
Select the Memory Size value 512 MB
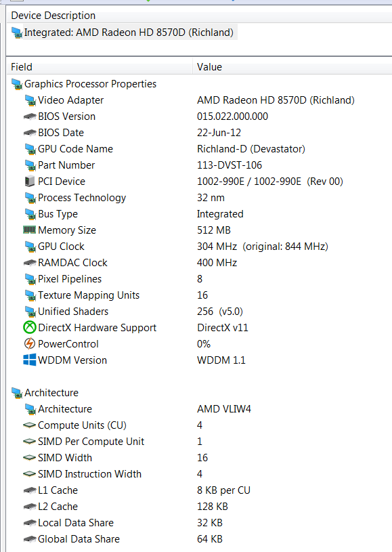tap(213, 230)
